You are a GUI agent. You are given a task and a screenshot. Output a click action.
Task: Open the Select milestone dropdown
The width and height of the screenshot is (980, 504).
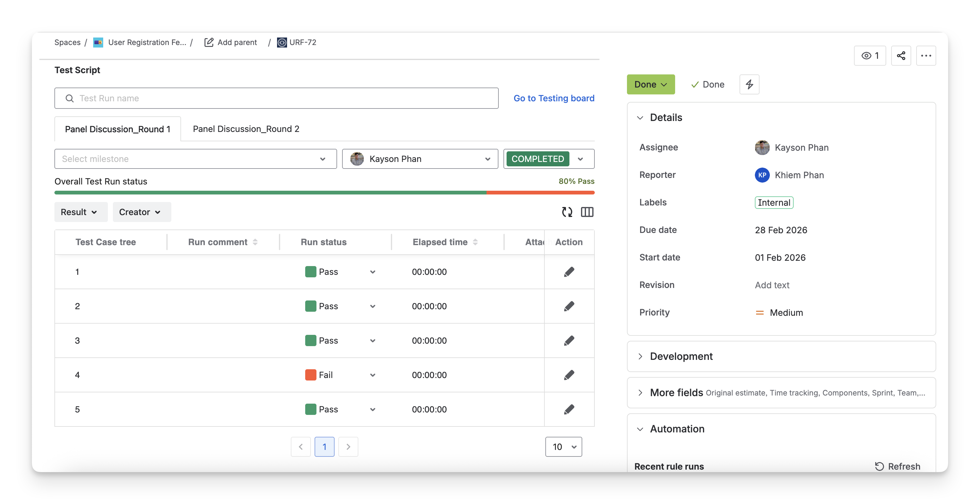point(195,159)
